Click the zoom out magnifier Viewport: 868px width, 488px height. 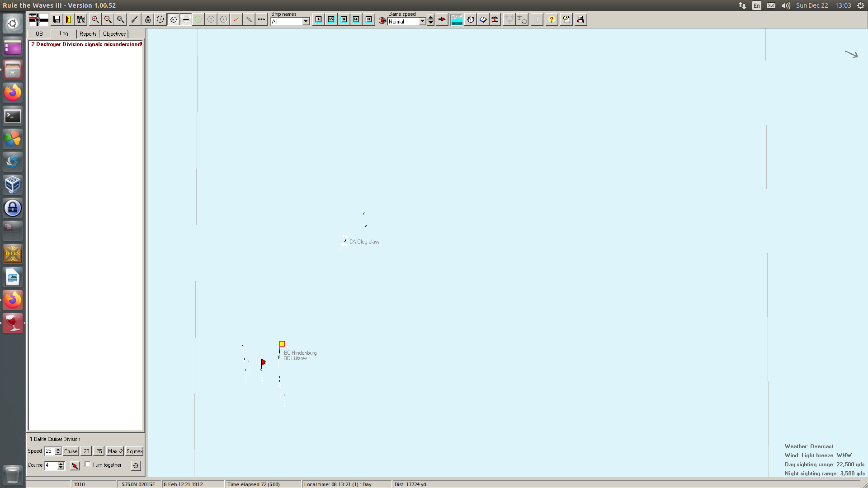click(108, 19)
